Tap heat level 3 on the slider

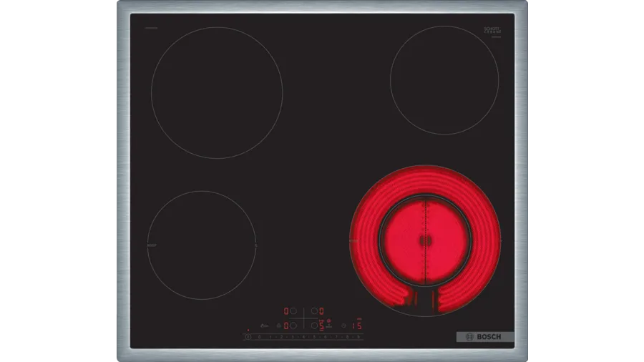point(293,337)
